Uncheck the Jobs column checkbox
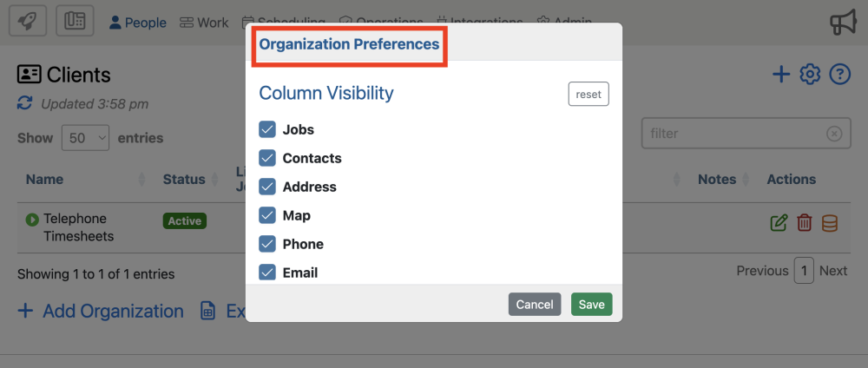868x368 pixels. coord(267,129)
